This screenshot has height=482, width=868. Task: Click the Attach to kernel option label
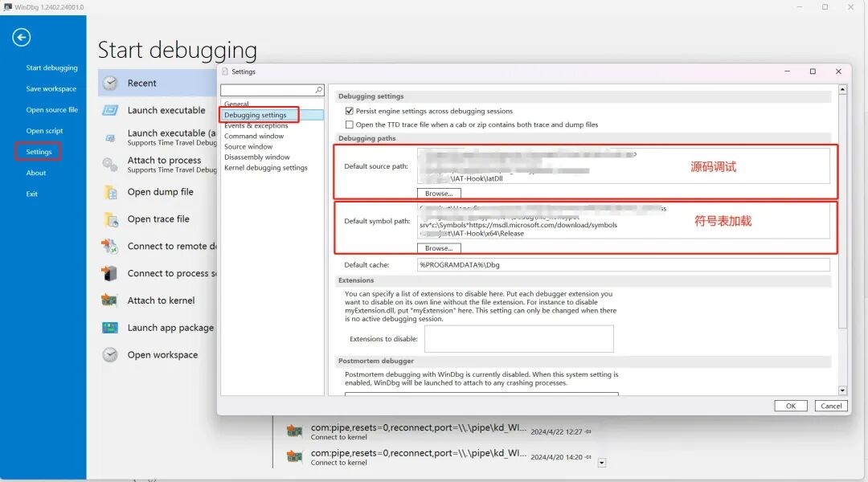point(161,300)
